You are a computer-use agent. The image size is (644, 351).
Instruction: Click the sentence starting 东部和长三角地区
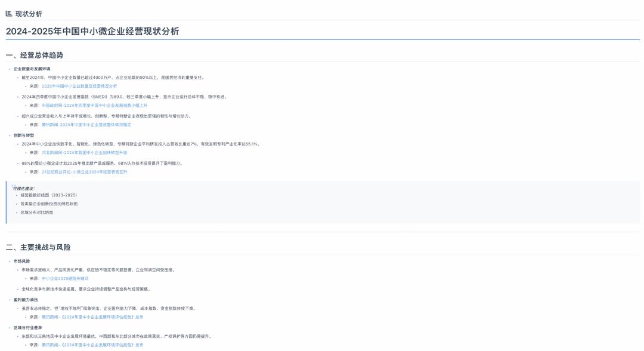[117, 336]
